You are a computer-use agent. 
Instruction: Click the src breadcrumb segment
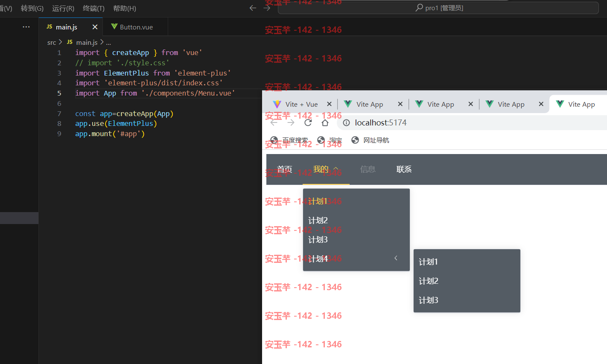pyautogui.click(x=52, y=42)
